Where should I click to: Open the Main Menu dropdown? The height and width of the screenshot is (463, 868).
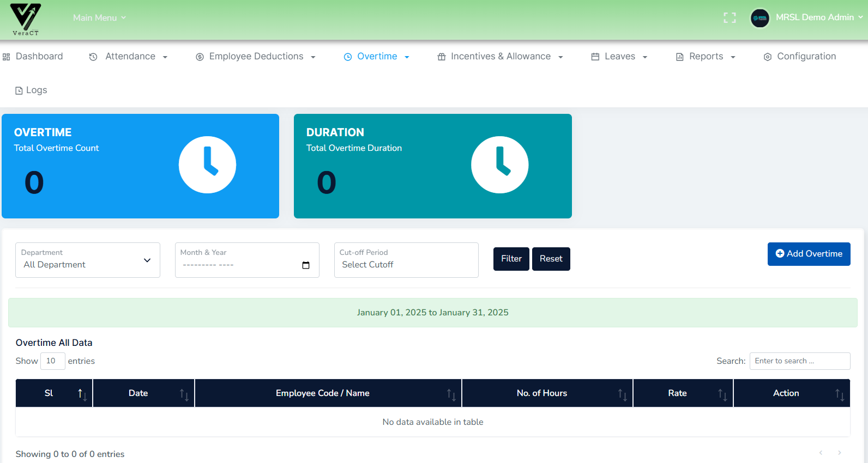(99, 18)
